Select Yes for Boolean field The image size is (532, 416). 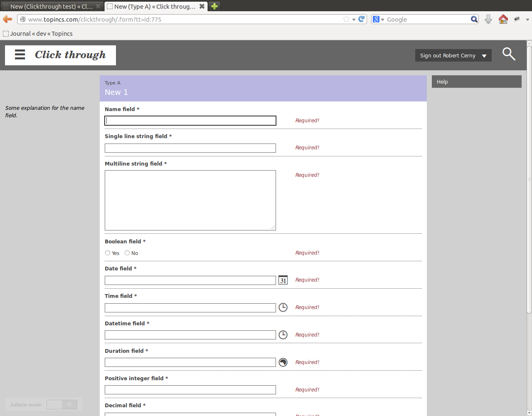[108, 253]
